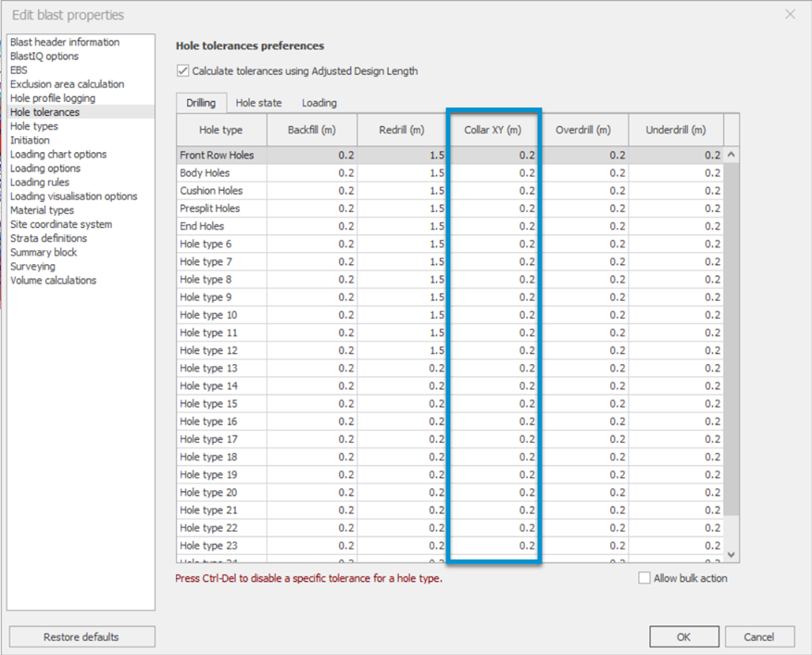This screenshot has width=812, height=655.
Task: Select BlastIQ options in the list
Action: 81,56
